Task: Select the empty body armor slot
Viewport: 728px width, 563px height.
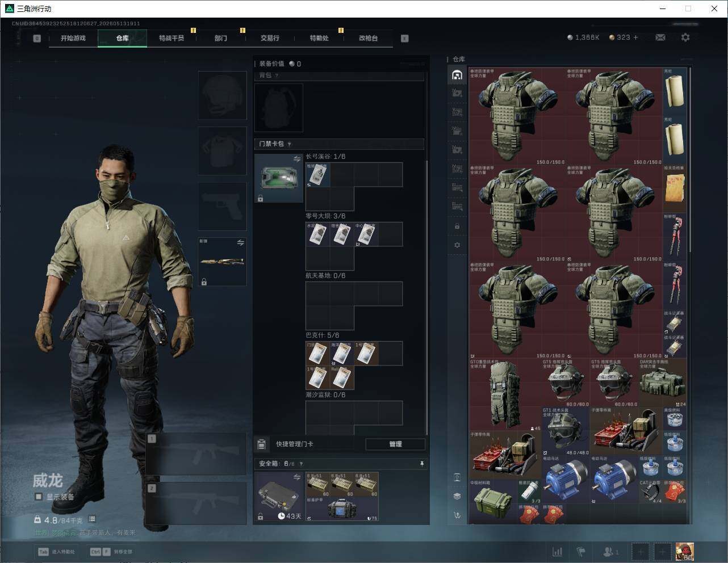Action: [x=222, y=150]
